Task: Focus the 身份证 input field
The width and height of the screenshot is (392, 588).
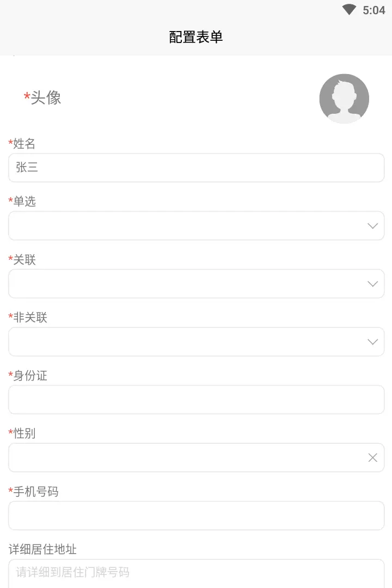Action: coord(196,400)
